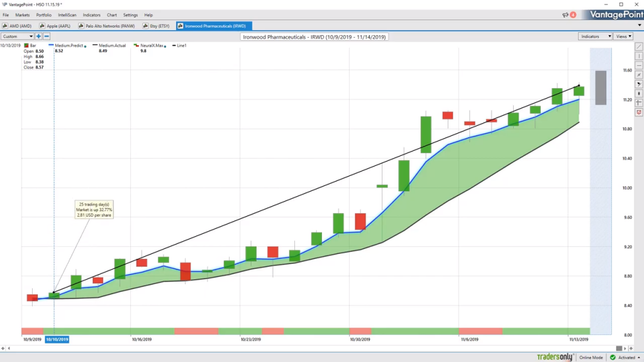Open the Indicators menu in menu bar
The height and width of the screenshot is (362, 644).
[91, 15]
